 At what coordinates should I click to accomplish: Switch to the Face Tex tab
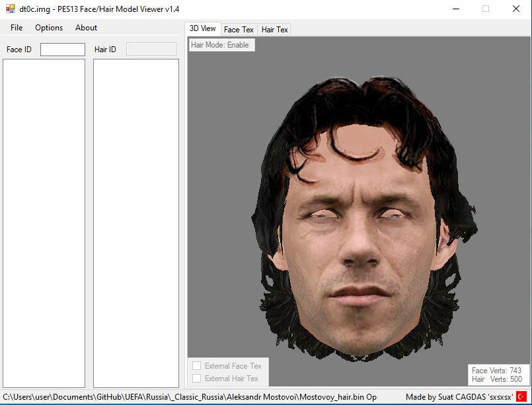coord(239,30)
